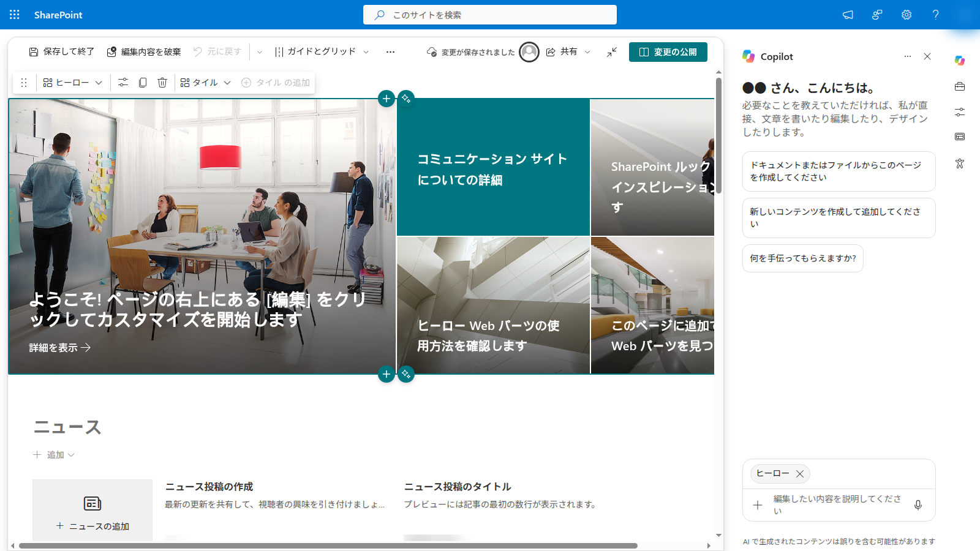Image resolution: width=980 pixels, height=551 pixels.
Task: Open the Copilot icon in the right rail
Action: (x=960, y=60)
